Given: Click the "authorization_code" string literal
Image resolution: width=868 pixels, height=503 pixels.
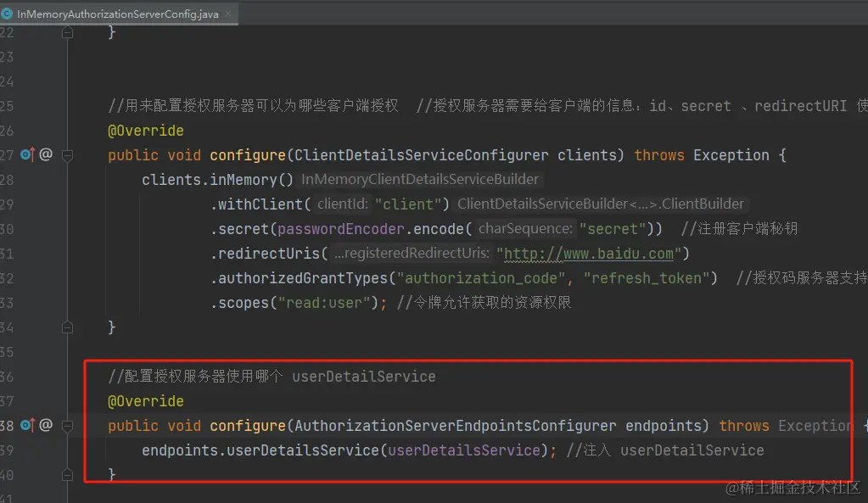Looking at the screenshot, I should [x=481, y=277].
